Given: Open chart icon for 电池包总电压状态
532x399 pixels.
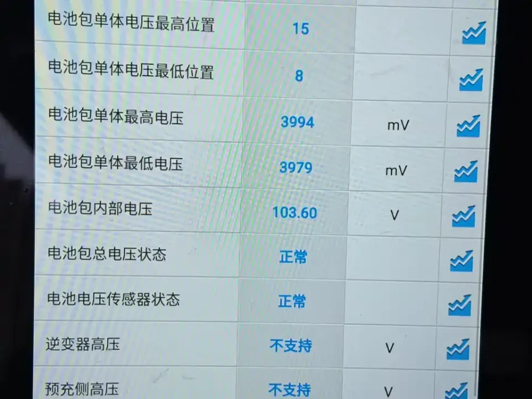Looking at the screenshot, I should (462, 261).
